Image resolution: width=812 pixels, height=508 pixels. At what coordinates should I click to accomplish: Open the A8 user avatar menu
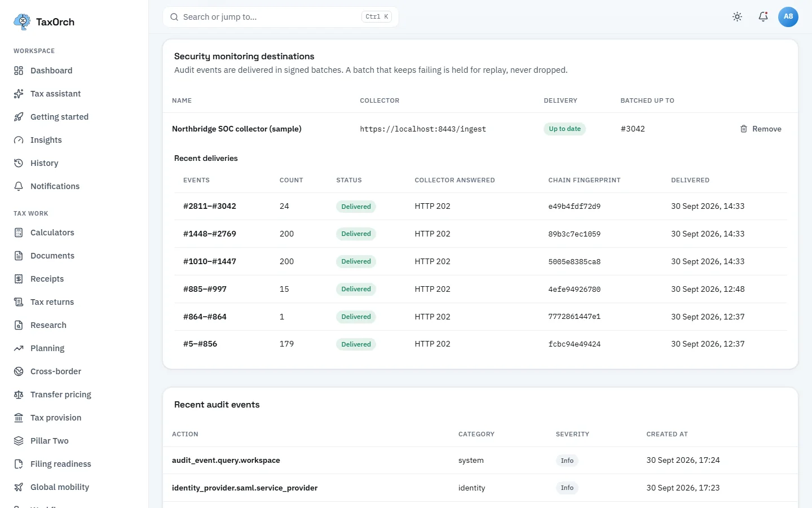[788, 17]
